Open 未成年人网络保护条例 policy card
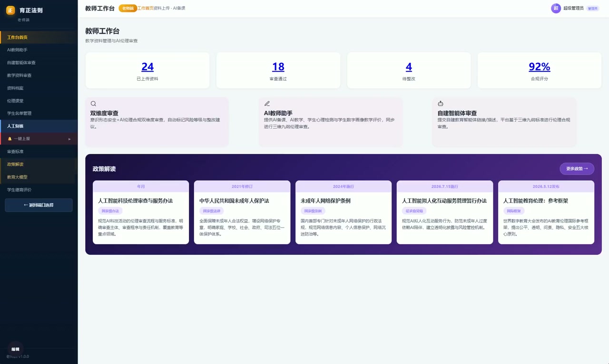The image size is (609, 364). pyautogui.click(x=344, y=212)
